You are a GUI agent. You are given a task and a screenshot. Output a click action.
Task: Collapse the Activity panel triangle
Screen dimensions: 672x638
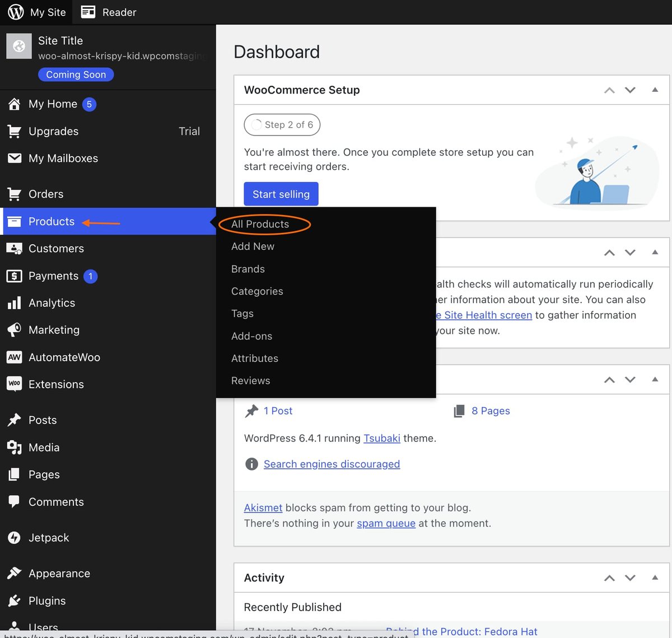point(655,578)
